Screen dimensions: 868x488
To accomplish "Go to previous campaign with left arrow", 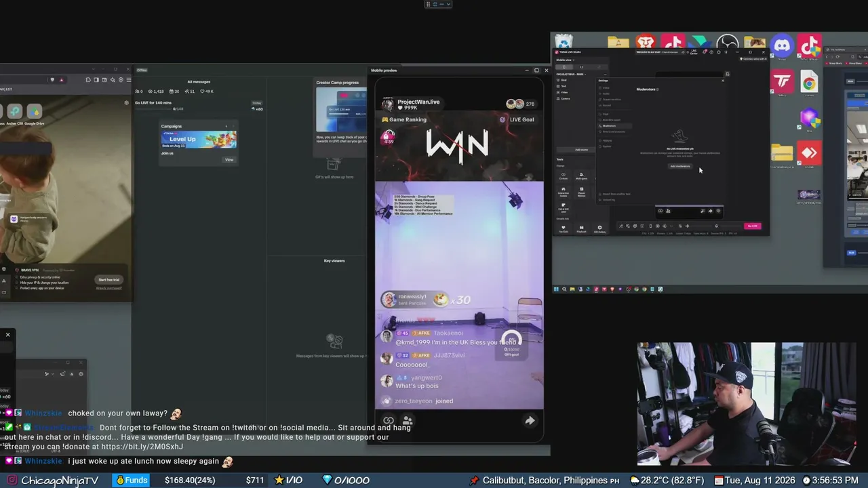I will [226, 127].
